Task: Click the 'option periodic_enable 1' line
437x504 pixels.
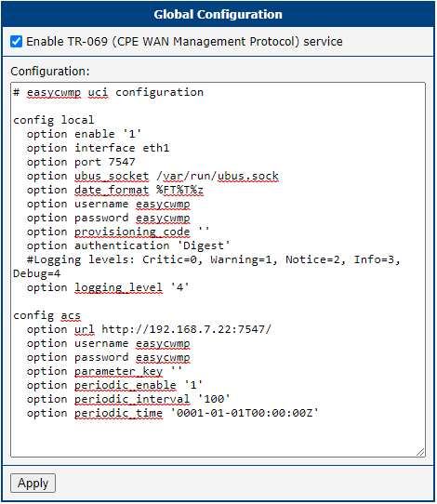Action: [x=114, y=385]
